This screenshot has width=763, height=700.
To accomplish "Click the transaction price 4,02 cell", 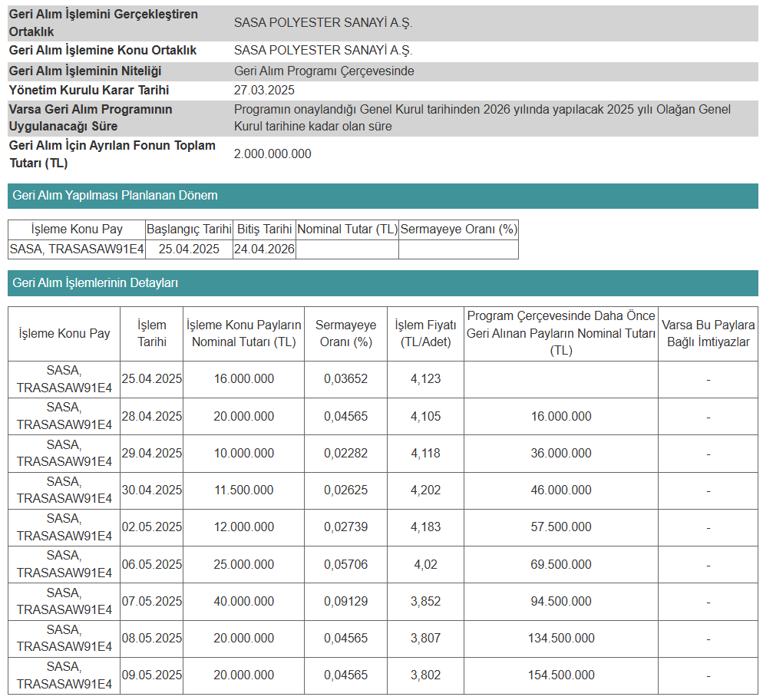I will click(x=425, y=564).
